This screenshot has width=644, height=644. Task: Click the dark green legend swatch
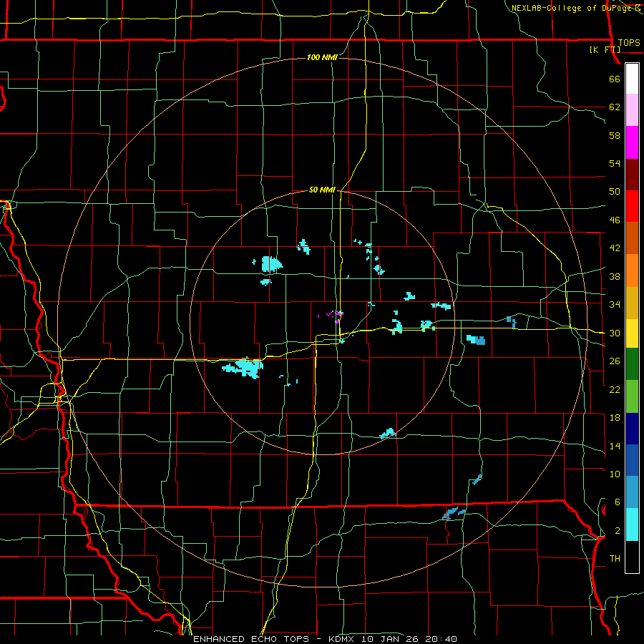click(632, 364)
